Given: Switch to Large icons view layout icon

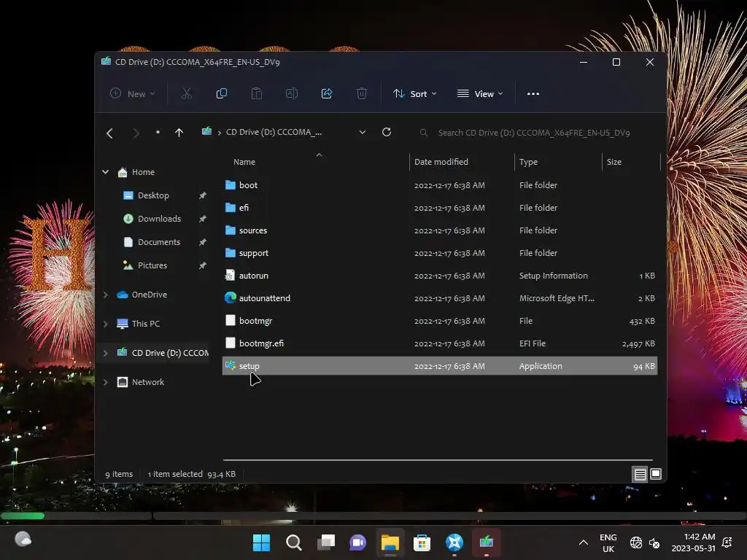Looking at the screenshot, I should coord(656,474).
